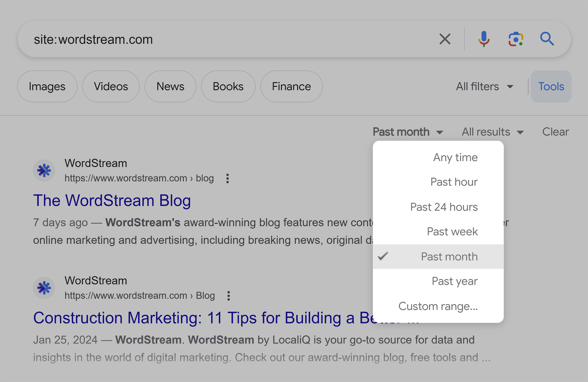Screen dimensions: 588x382
Task: Select the "Any time" filter option
Action: pos(455,157)
